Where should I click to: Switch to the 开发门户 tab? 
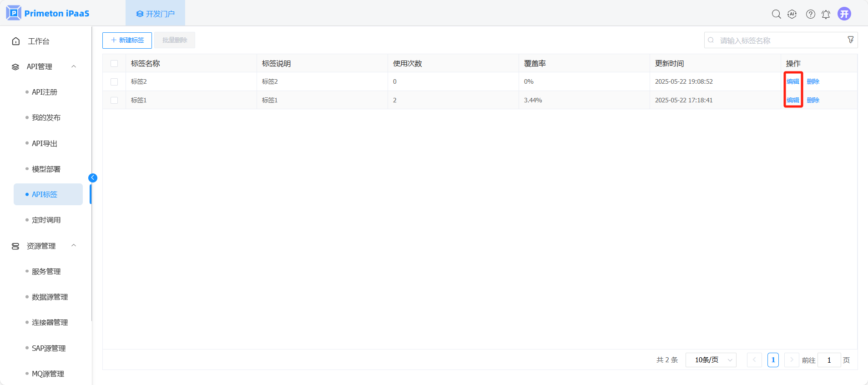point(155,14)
